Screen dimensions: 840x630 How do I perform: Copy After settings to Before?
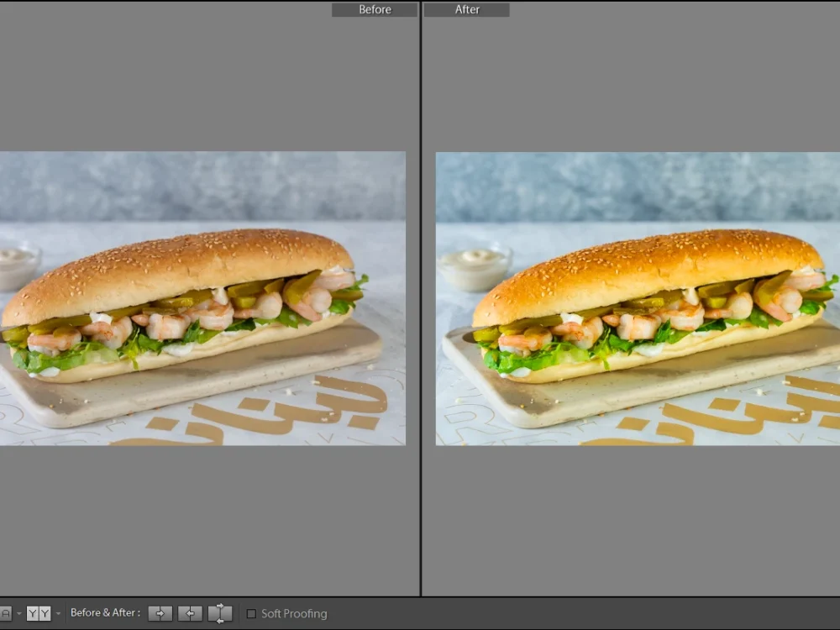[x=190, y=613]
